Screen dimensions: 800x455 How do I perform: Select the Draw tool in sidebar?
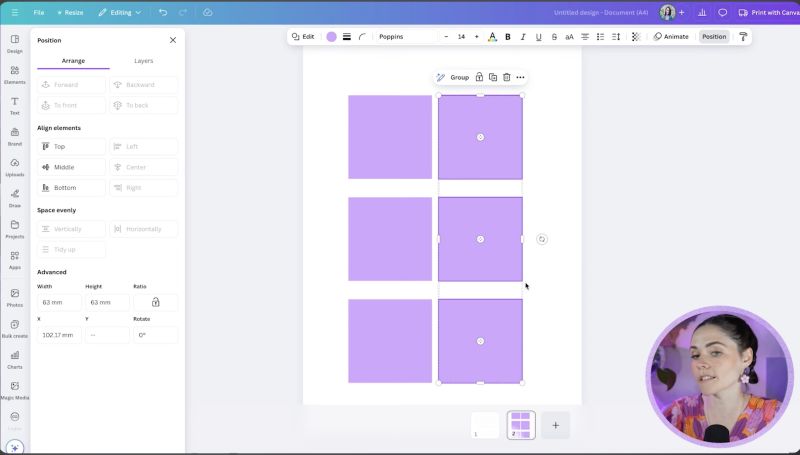(x=15, y=198)
